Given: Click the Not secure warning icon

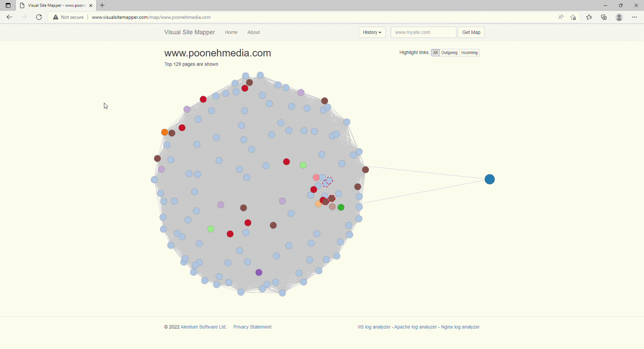Looking at the screenshot, I should click(56, 17).
